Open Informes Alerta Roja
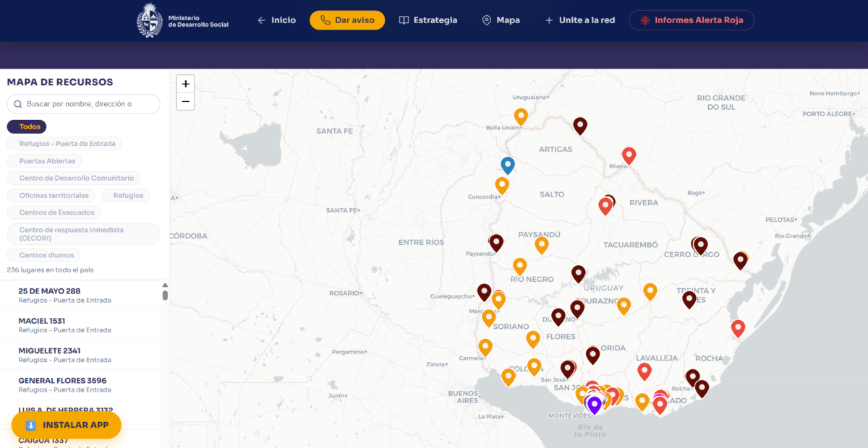This screenshot has height=448, width=868. pyautogui.click(x=692, y=20)
